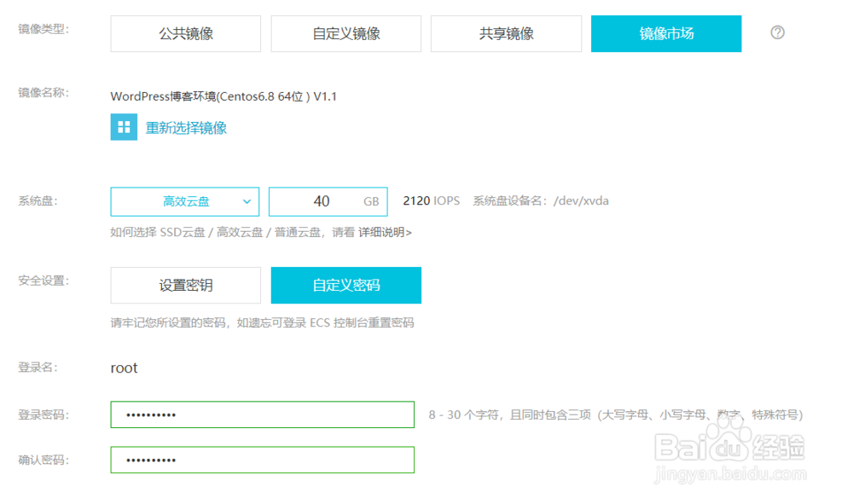Select the 自定义镜像 image type
The width and height of the screenshot is (853, 504).
click(346, 34)
